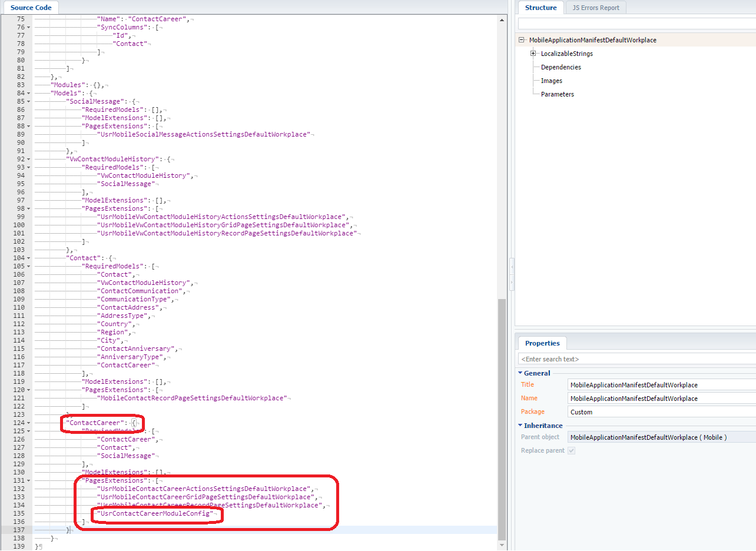Fold the code block at line 124
The width and height of the screenshot is (756, 551).
pyautogui.click(x=28, y=423)
